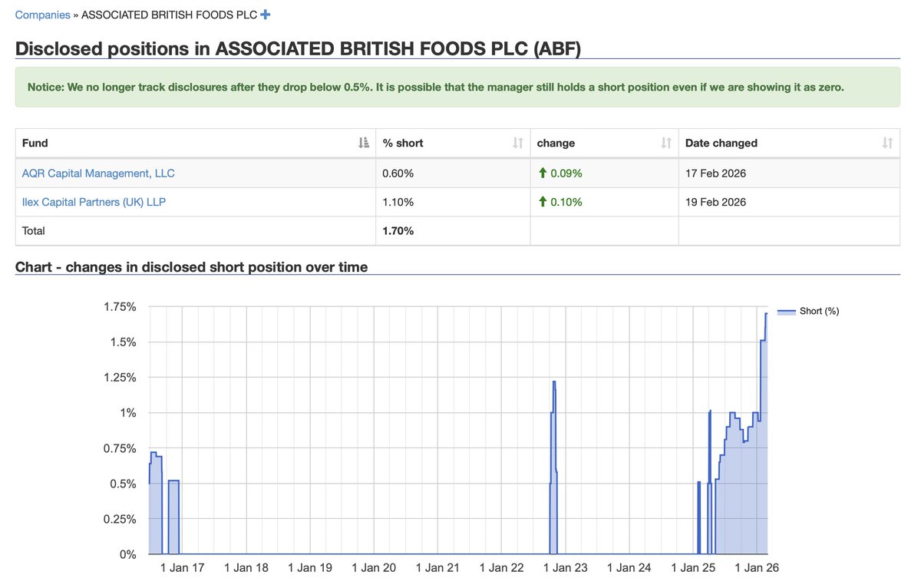Click the 1.25% y-axis label
This screenshot has width=921, height=588.
118,377
